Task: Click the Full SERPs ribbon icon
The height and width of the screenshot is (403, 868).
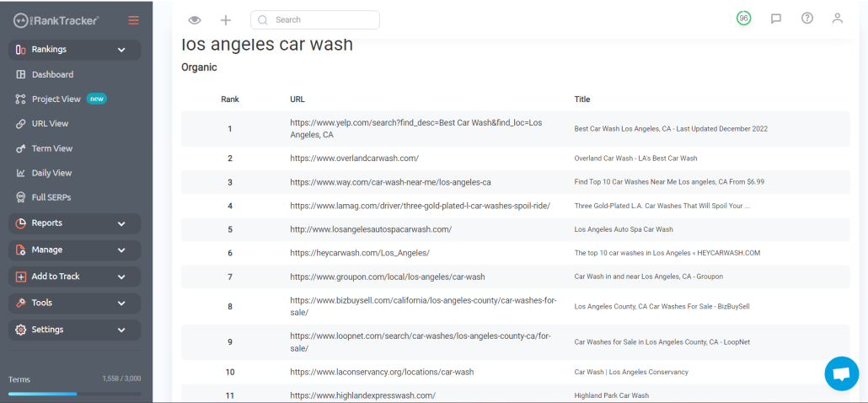Action: 20,197
